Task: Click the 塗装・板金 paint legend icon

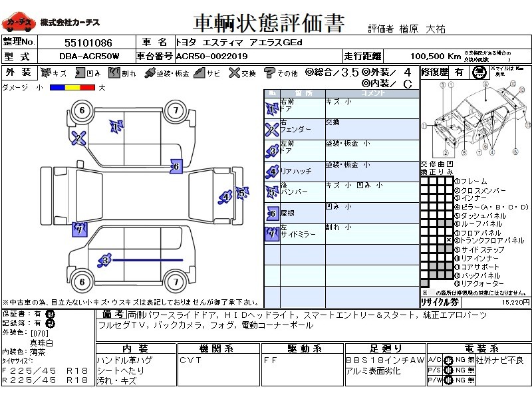Action: point(150,73)
